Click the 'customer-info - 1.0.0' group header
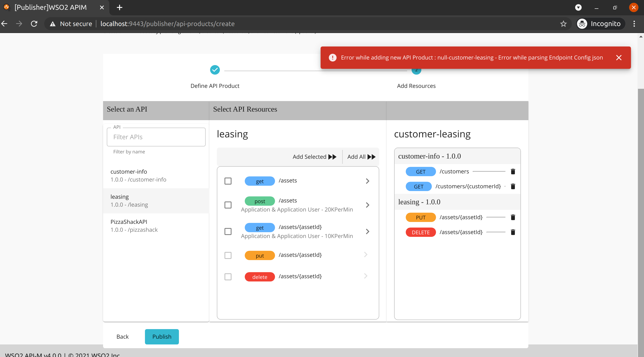This screenshot has height=357, width=644. click(457, 156)
